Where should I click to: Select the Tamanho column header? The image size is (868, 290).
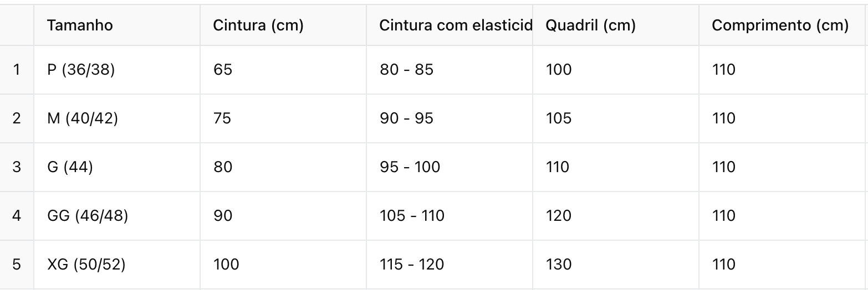click(117, 25)
